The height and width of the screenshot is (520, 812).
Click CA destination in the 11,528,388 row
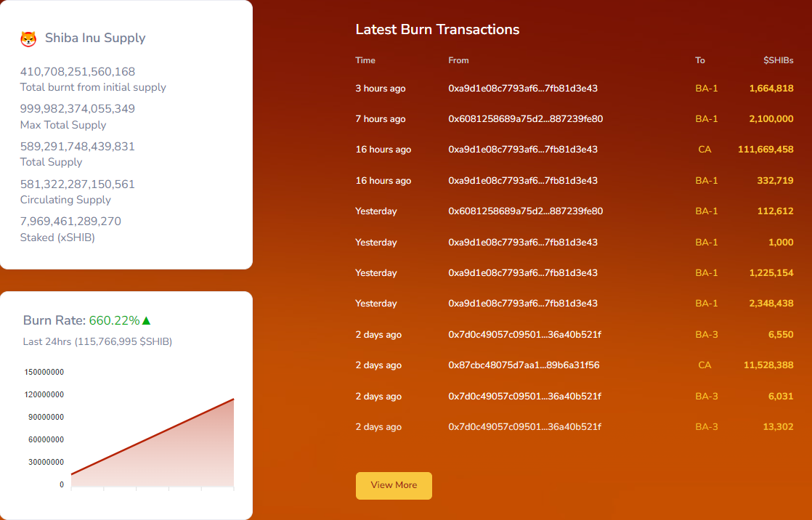(x=705, y=365)
